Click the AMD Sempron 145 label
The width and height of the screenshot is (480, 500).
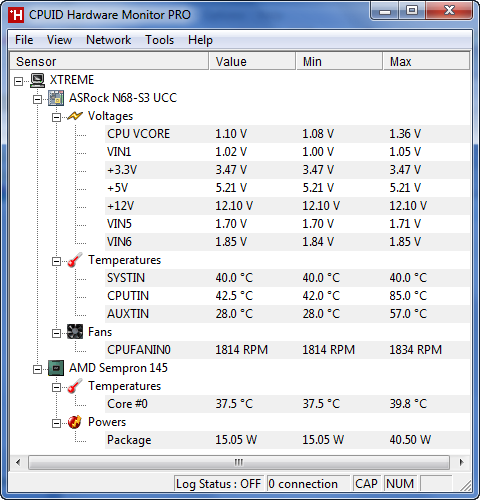[118, 368]
